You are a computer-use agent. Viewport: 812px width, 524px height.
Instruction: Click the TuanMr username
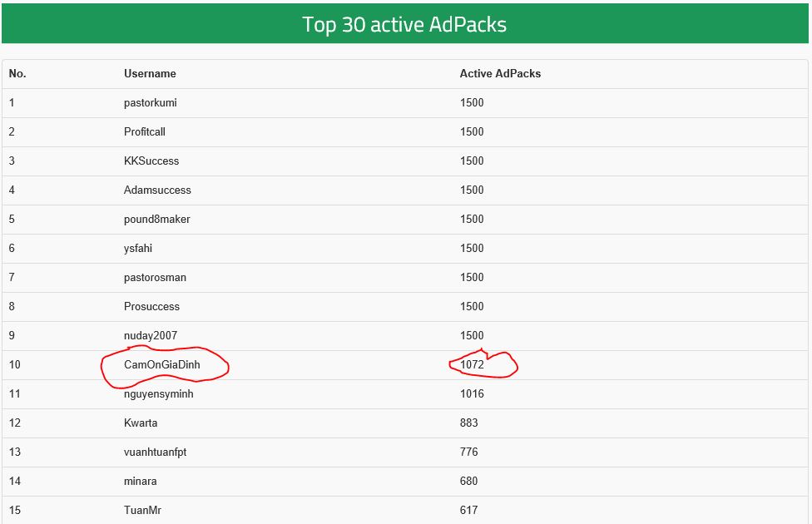point(142,511)
